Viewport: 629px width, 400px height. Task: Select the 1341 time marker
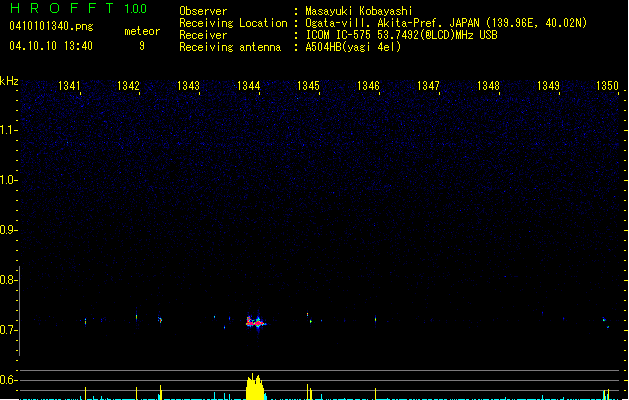(x=69, y=86)
